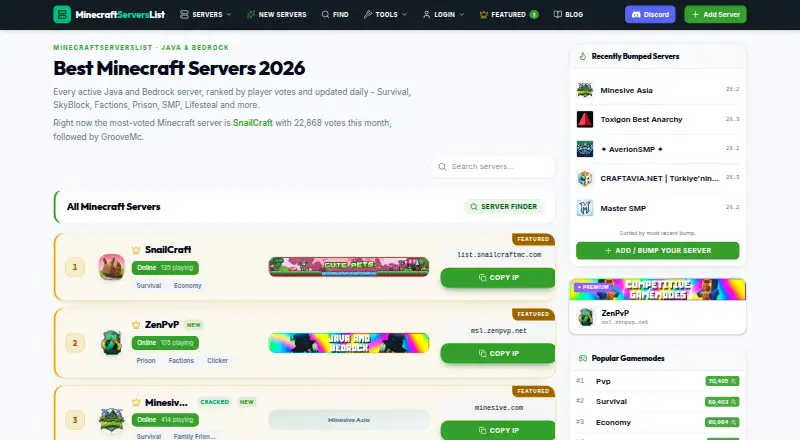Click the crown icon beside Minesiv...
Image resolution: width=800 pixels, height=440 pixels.
[x=136, y=403]
